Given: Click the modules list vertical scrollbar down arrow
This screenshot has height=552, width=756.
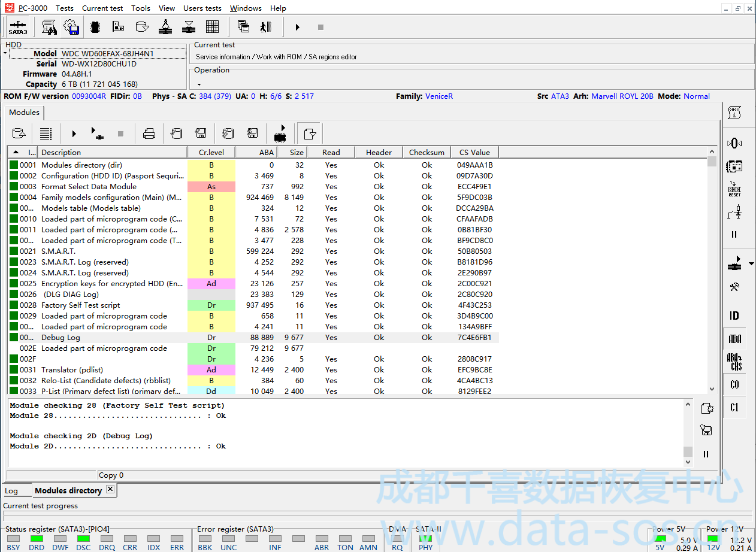Looking at the screenshot, I should click(x=712, y=389).
